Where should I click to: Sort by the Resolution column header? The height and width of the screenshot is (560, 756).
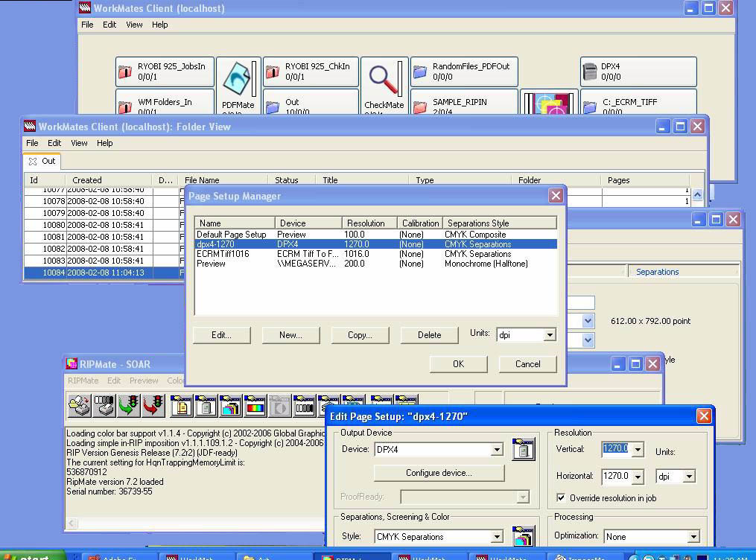tap(369, 223)
